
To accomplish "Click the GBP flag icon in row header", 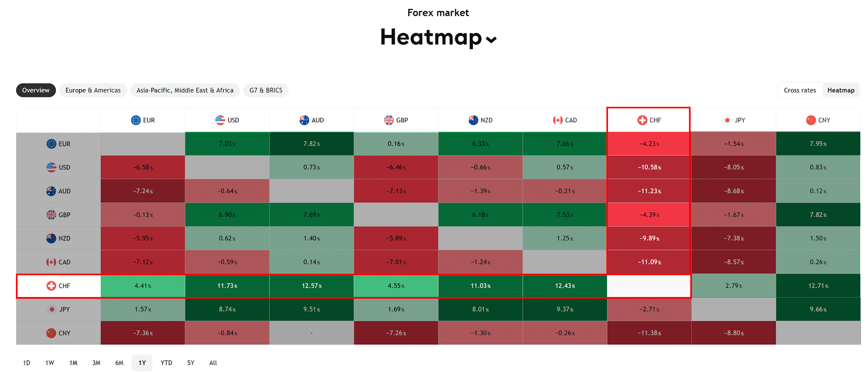I will point(51,215).
